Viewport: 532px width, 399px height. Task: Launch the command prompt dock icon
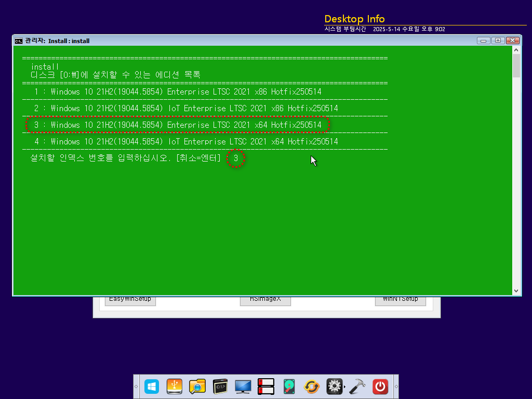coord(220,387)
